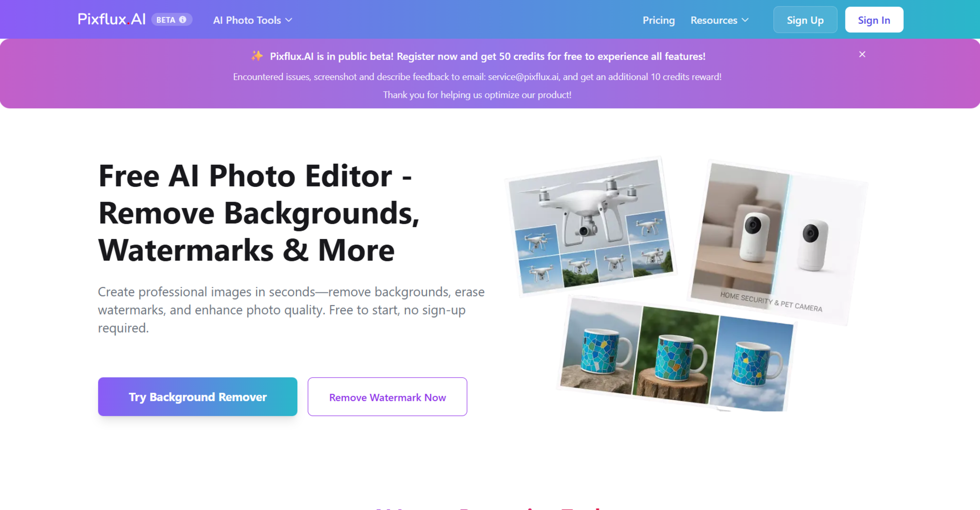Open the home security camera image
This screenshot has width=980, height=510.
coord(778,242)
